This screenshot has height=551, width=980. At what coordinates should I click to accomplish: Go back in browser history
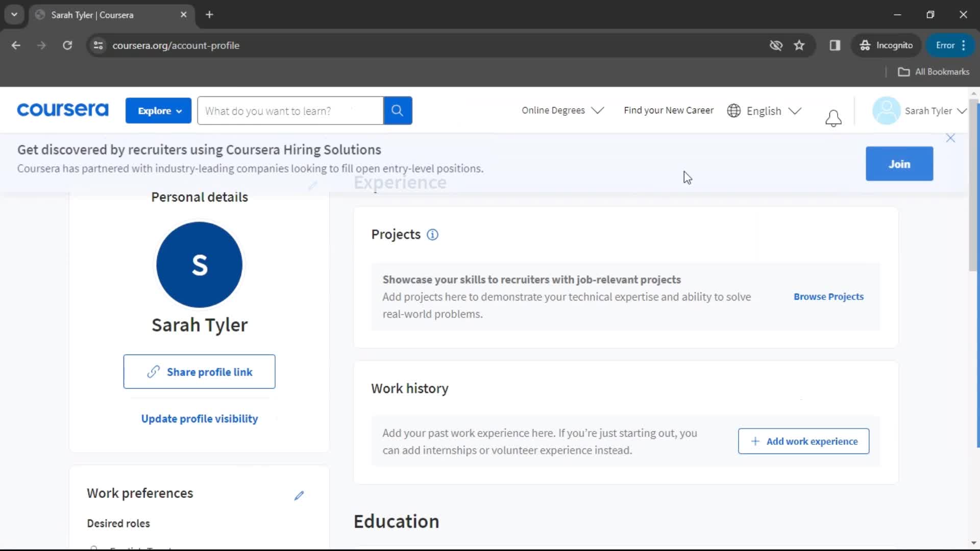16,45
